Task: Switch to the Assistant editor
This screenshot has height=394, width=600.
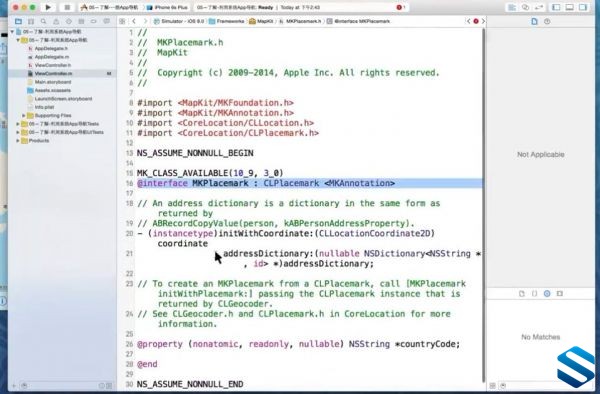Action: click(525, 7)
